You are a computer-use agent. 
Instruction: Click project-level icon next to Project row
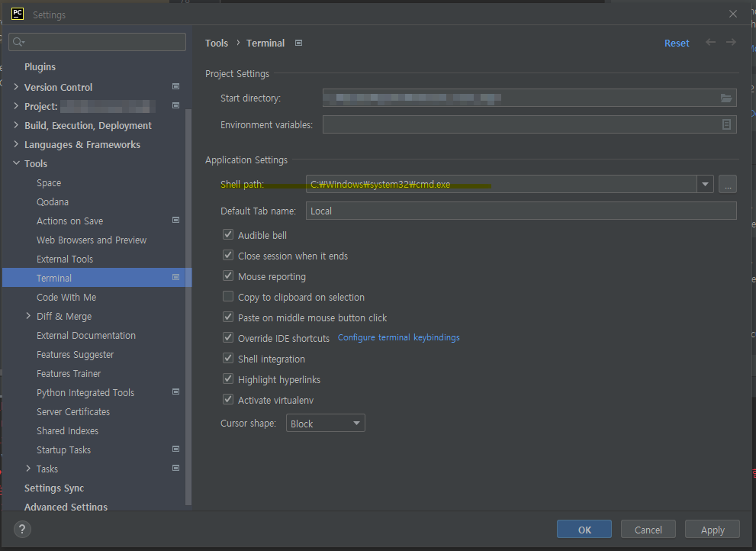click(x=176, y=105)
